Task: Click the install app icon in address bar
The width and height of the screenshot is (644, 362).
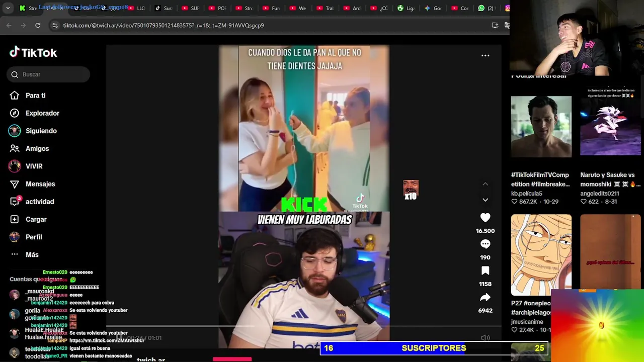Action: [x=495, y=25]
